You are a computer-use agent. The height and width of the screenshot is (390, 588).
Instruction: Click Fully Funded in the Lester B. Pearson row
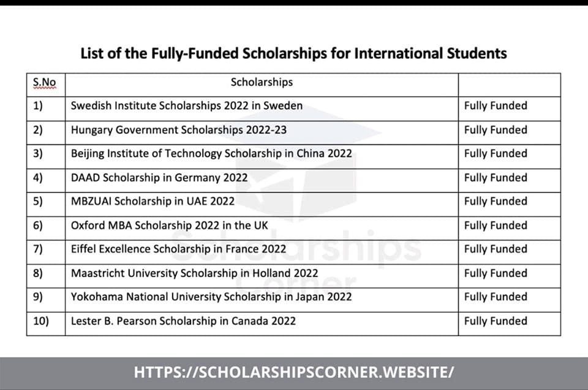coord(496,321)
